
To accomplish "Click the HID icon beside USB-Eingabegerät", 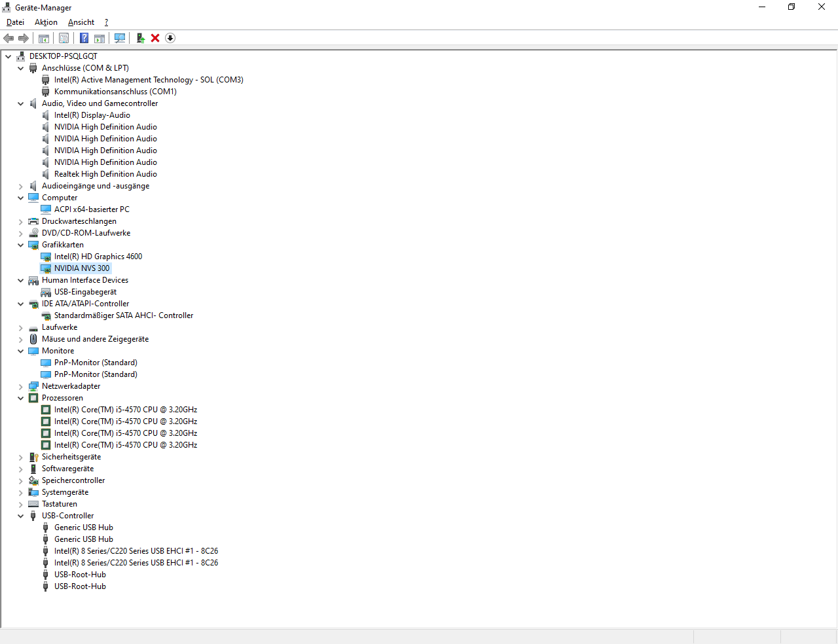I will 46,292.
